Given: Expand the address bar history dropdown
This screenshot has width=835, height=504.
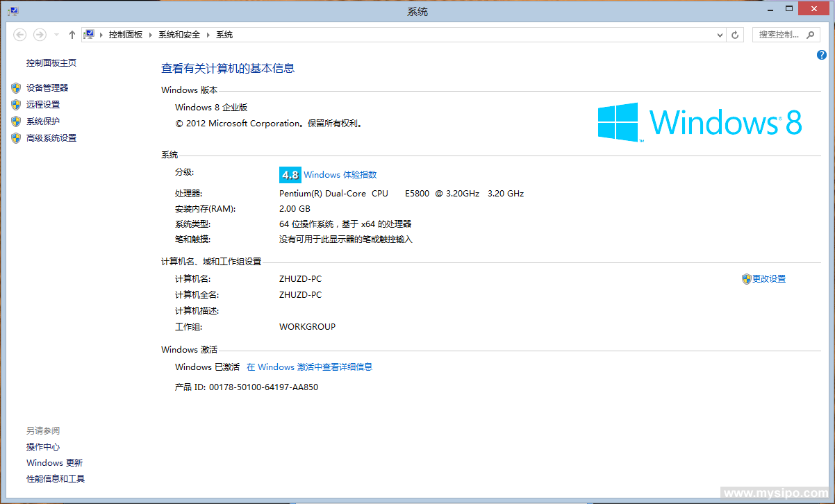Looking at the screenshot, I should click(720, 35).
